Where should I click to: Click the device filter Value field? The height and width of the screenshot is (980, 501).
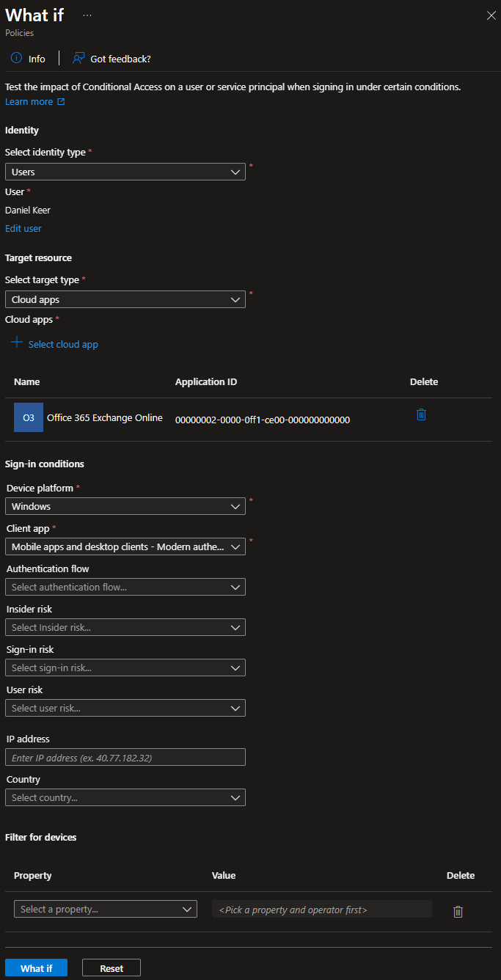pyautogui.click(x=322, y=910)
